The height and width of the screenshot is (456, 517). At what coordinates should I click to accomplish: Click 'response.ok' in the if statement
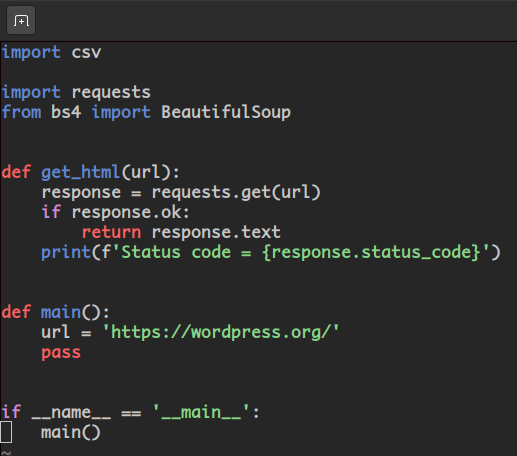pos(127,213)
